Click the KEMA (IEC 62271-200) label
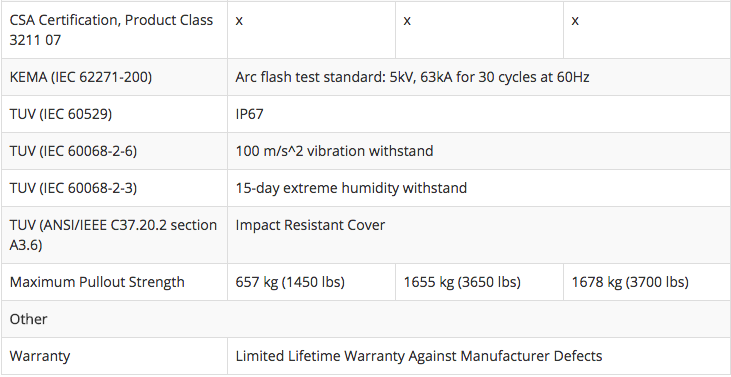 tap(81, 77)
